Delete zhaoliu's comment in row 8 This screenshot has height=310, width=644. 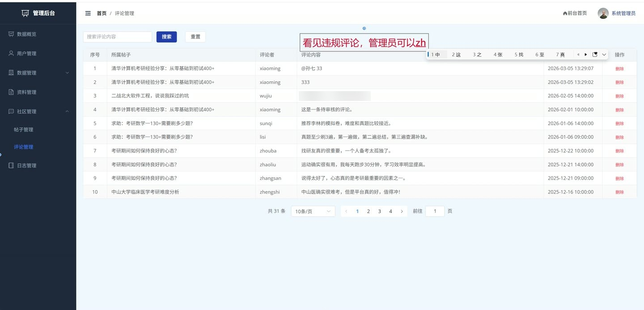pyautogui.click(x=619, y=165)
